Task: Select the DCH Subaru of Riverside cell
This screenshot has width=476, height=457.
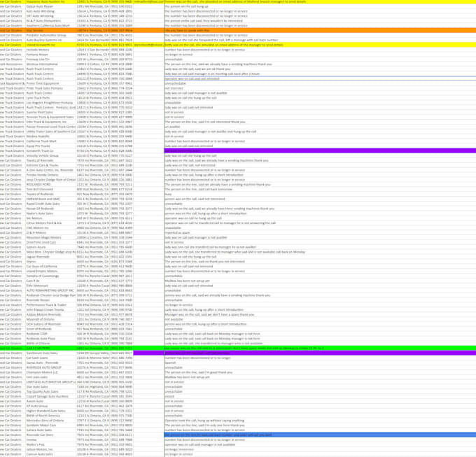Action: pyautogui.click(x=50, y=325)
